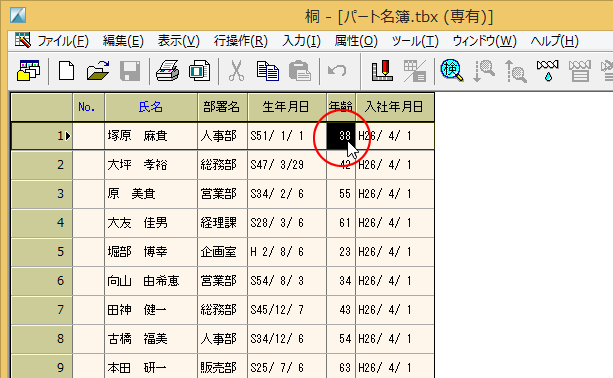Click the name cell 塚原 麻貴

151,136
